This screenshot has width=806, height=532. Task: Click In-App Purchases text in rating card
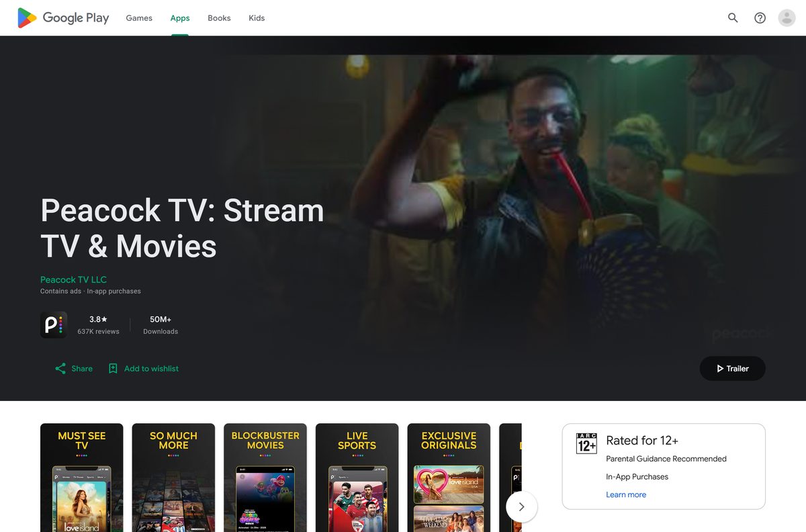click(x=637, y=477)
